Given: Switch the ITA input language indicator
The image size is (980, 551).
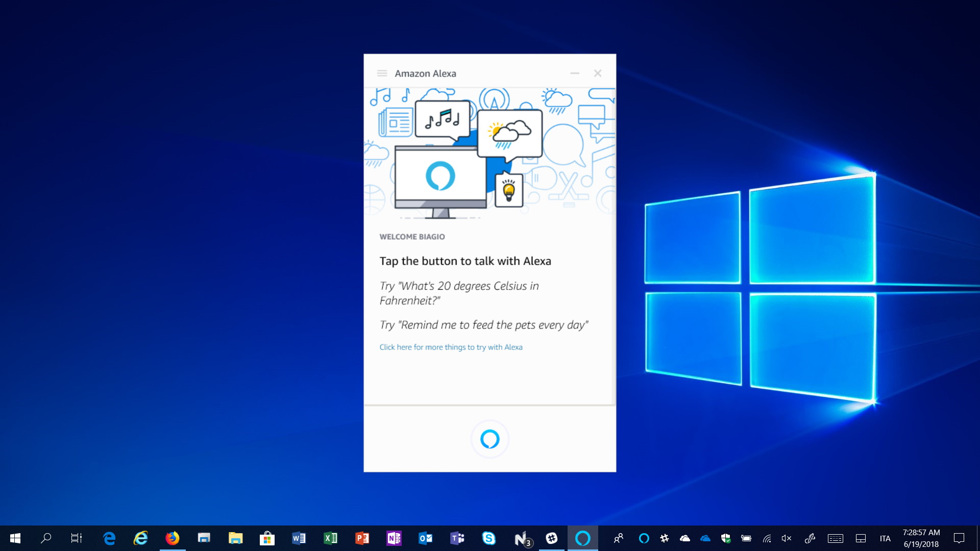Looking at the screenshot, I should point(885,539).
